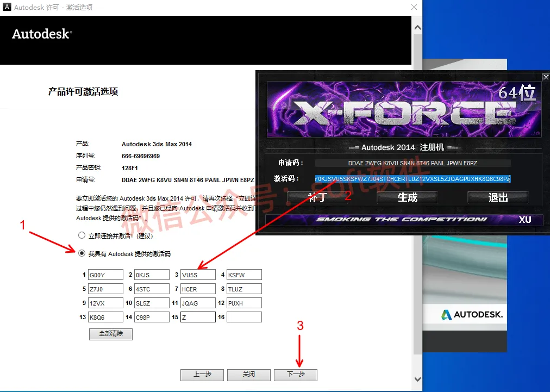Viewport: 550px width, 392px height.
Task: Click the Autodesk logo in black header
Action: point(42,34)
